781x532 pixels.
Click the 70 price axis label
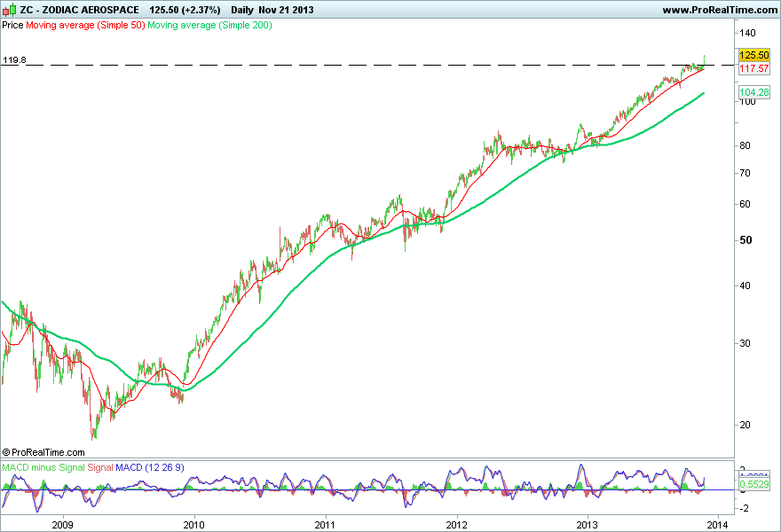pos(745,173)
